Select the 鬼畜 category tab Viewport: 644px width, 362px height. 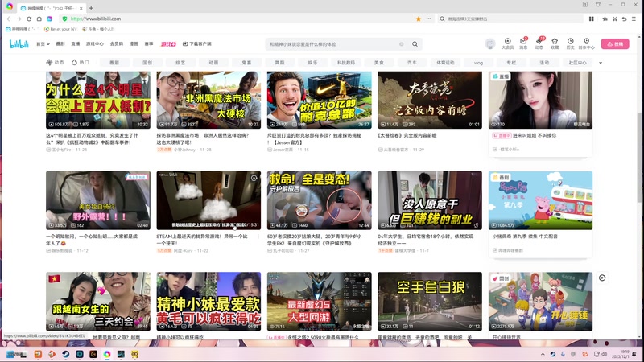coord(246,63)
